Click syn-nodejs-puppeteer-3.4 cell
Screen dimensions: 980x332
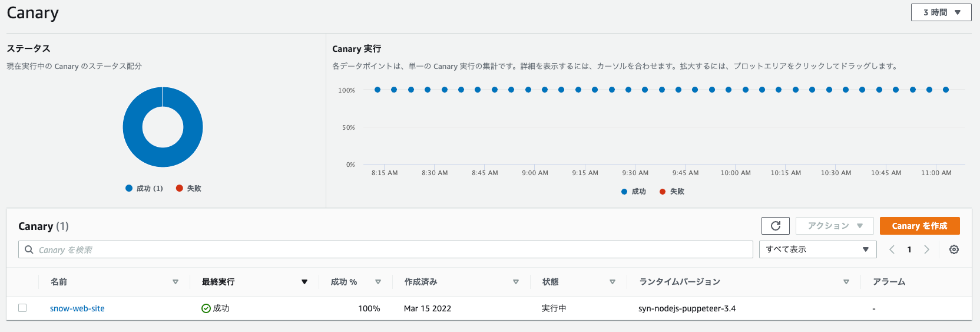tap(687, 308)
